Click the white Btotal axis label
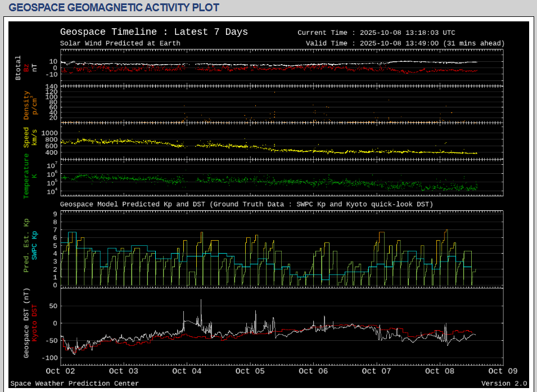 click(x=19, y=68)
